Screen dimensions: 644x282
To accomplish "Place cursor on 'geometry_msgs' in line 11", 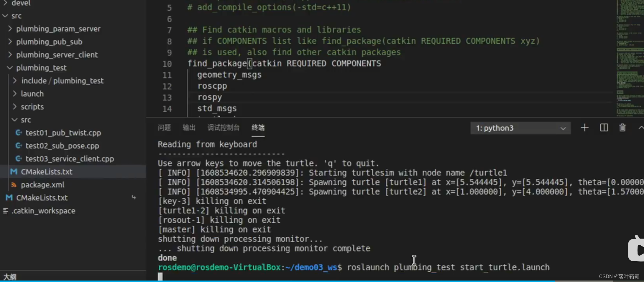I will pyautogui.click(x=229, y=75).
